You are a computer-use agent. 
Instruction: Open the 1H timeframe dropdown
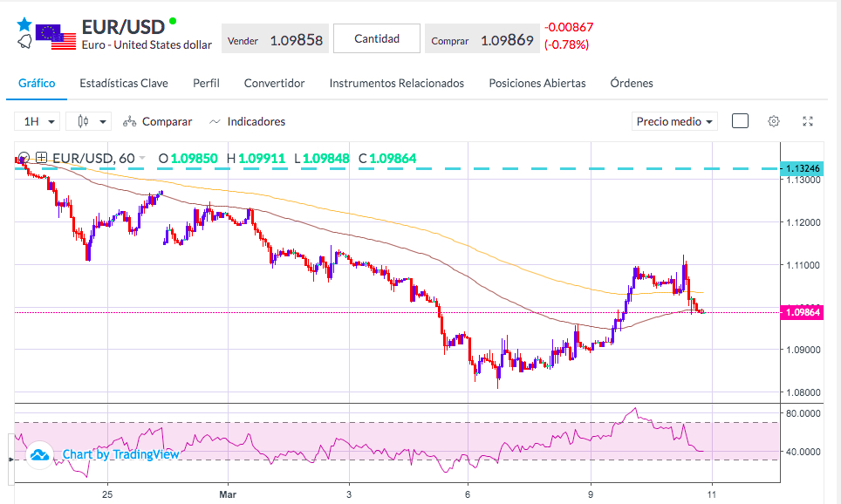pos(37,122)
